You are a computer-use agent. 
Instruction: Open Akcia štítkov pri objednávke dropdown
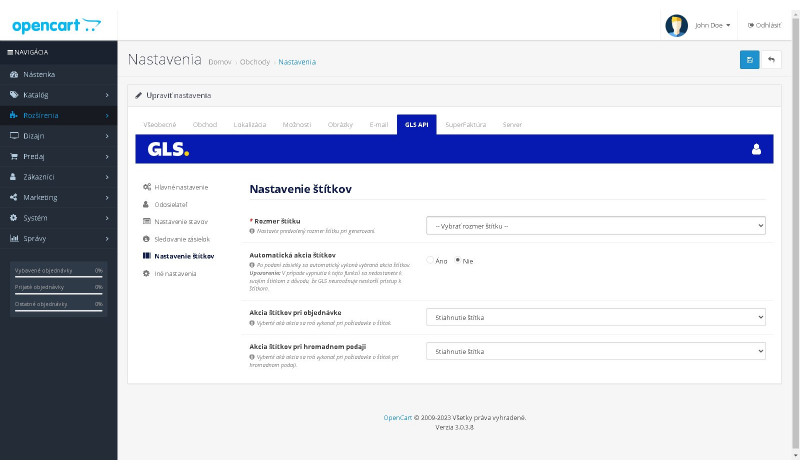coord(596,317)
